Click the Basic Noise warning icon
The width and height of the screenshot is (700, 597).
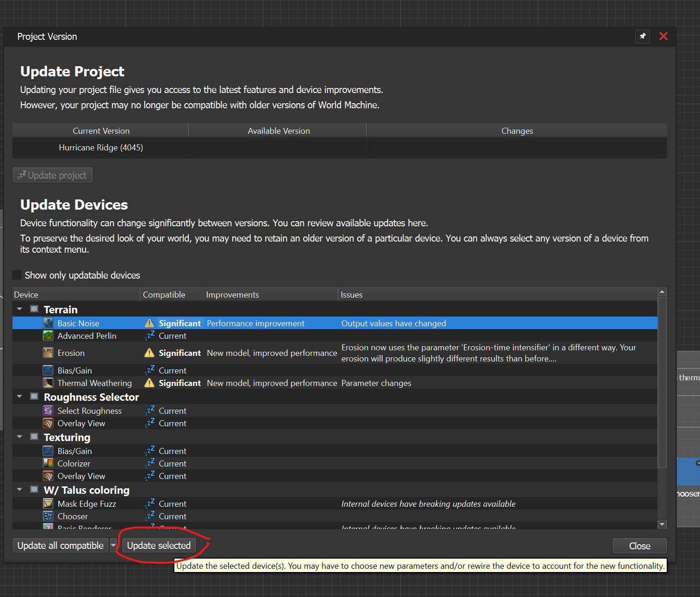pos(149,323)
